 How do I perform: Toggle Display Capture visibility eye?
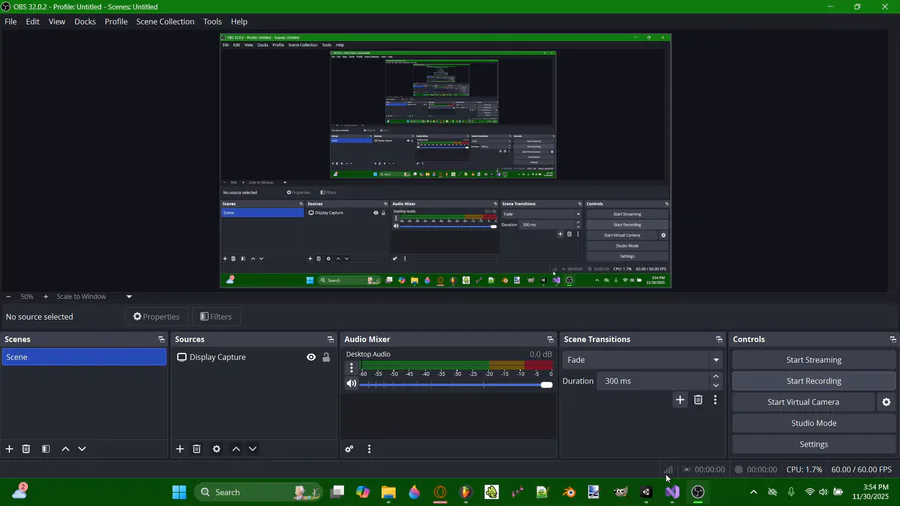(311, 357)
